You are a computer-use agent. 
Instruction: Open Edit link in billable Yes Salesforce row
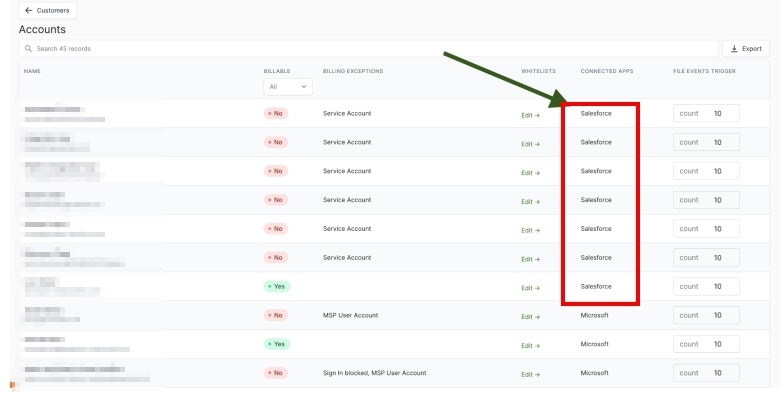(530, 288)
